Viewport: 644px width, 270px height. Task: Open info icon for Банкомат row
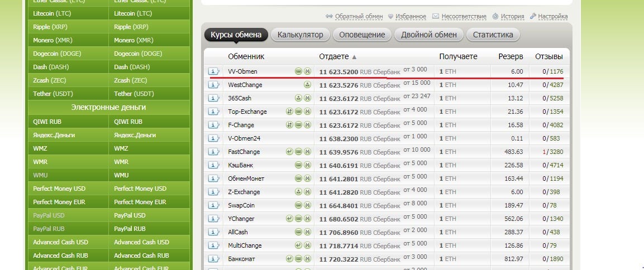tap(213, 259)
